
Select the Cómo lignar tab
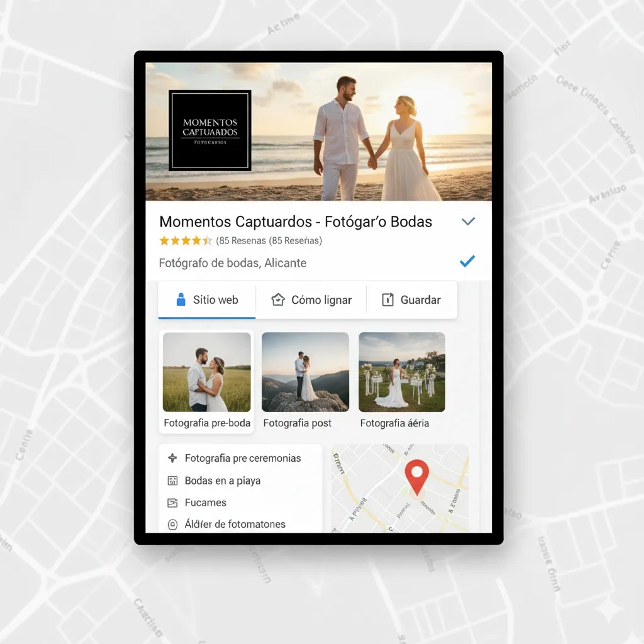click(311, 300)
